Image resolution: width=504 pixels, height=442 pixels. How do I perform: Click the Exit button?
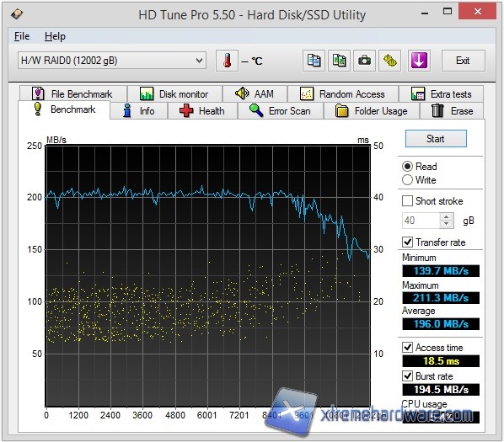(463, 61)
